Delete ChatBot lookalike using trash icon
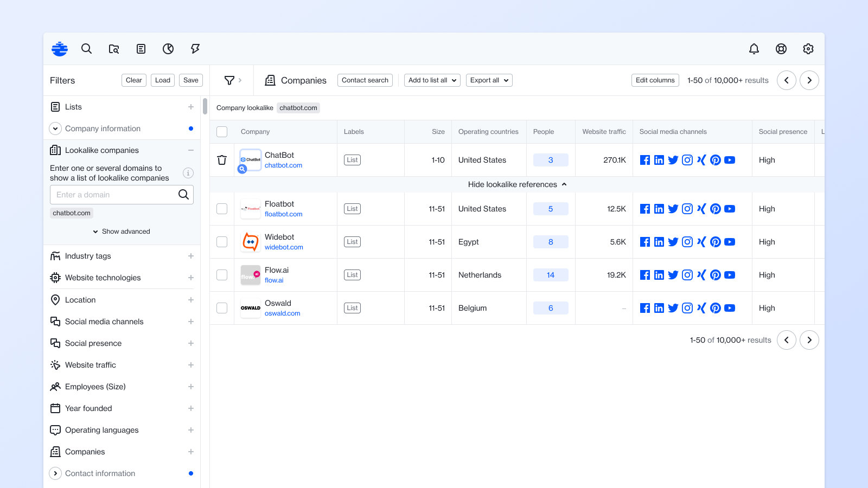868x488 pixels. pyautogui.click(x=222, y=160)
